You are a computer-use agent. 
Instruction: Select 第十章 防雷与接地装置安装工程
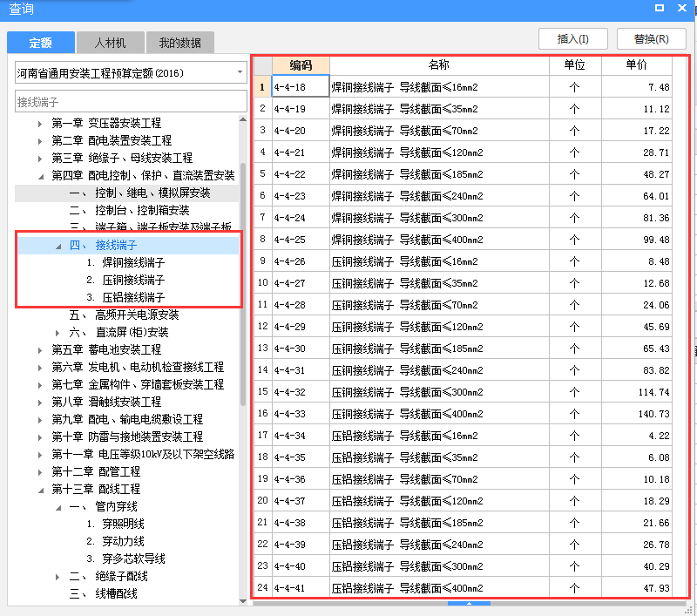click(127, 437)
